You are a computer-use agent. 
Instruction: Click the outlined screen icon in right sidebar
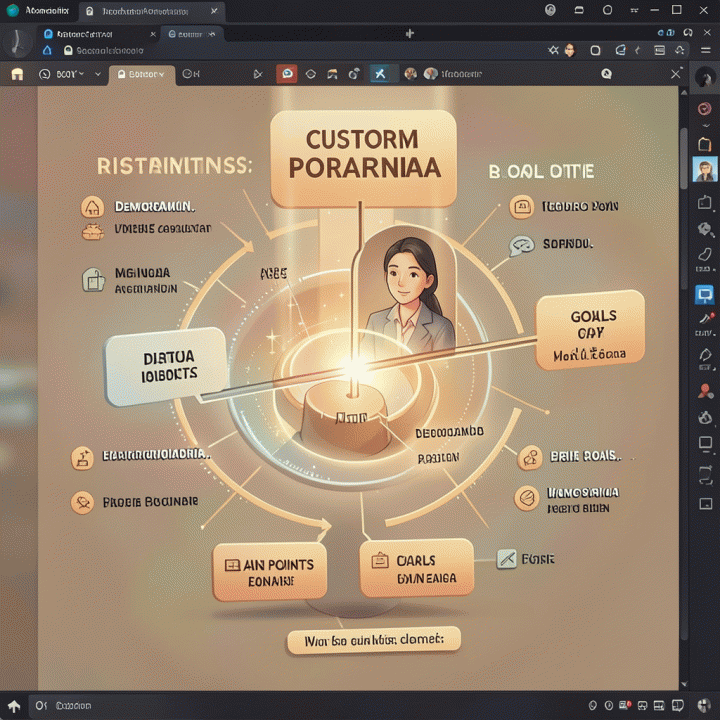point(705,444)
